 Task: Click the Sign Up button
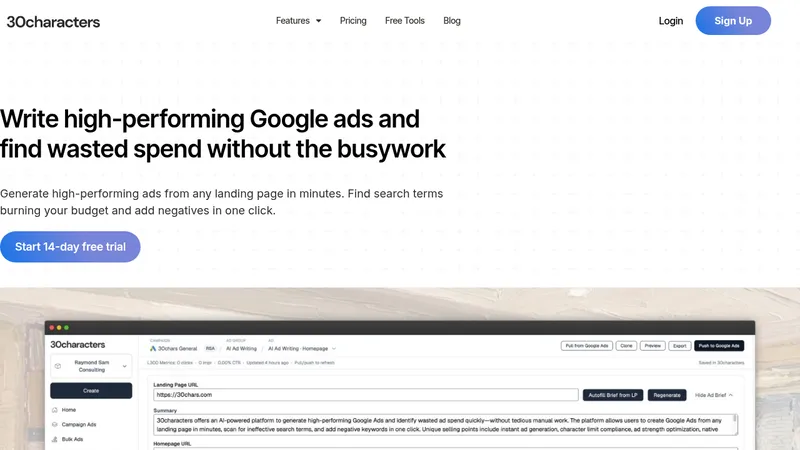pos(733,21)
